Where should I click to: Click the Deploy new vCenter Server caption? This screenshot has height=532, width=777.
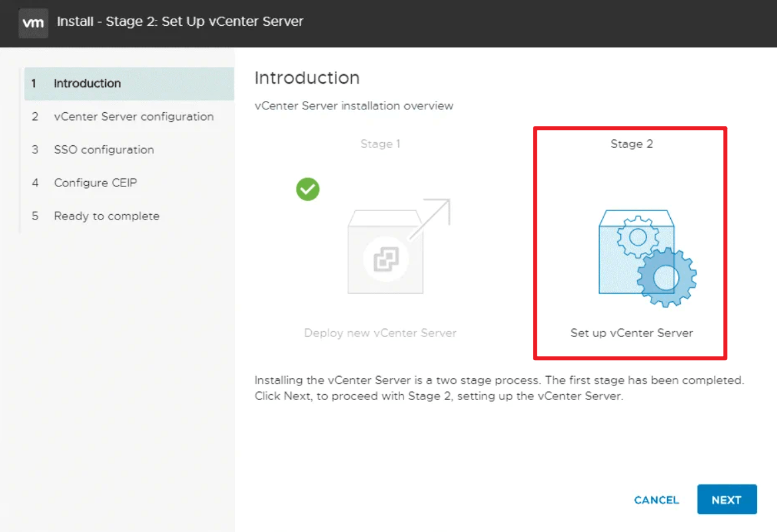tap(380, 333)
